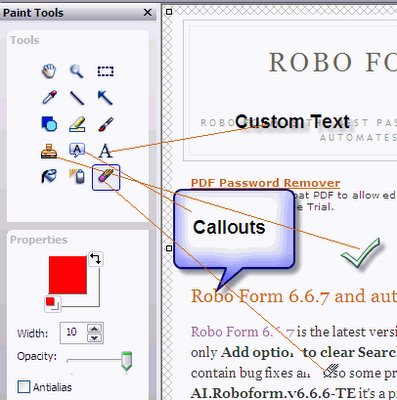Click the Opacity slider handle
Image resolution: width=397 pixels, height=400 pixels.
pos(126,361)
